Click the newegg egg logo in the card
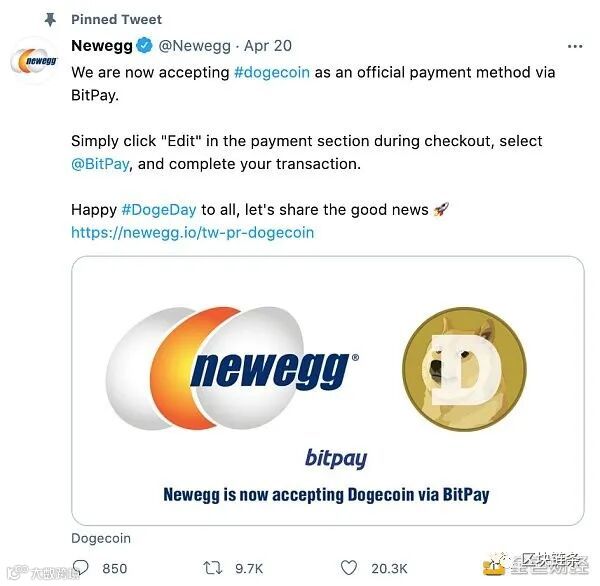 (232, 368)
